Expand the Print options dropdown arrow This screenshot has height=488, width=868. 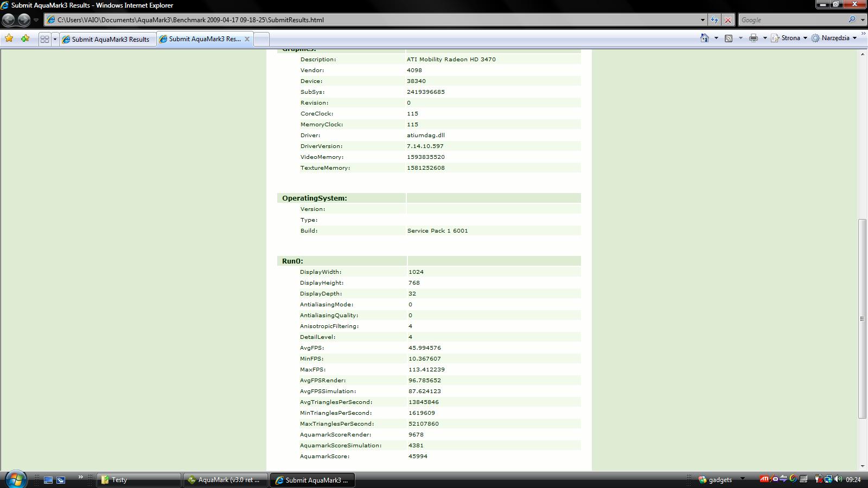point(765,38)
